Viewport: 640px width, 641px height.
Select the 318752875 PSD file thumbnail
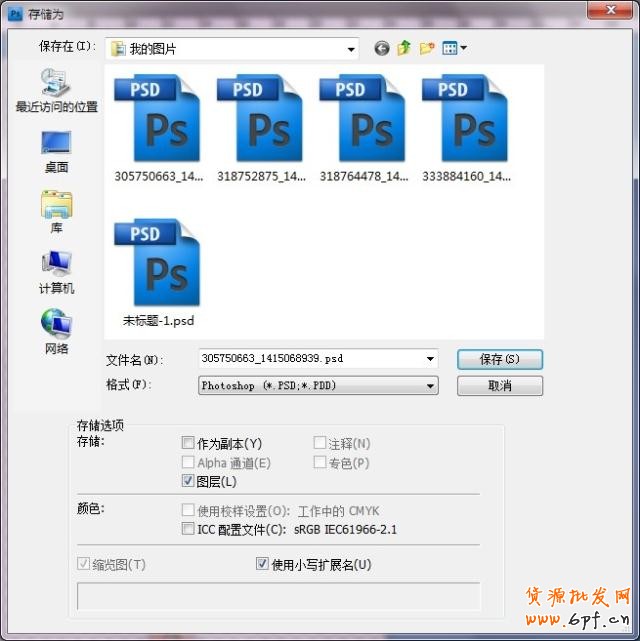point(259,122)
